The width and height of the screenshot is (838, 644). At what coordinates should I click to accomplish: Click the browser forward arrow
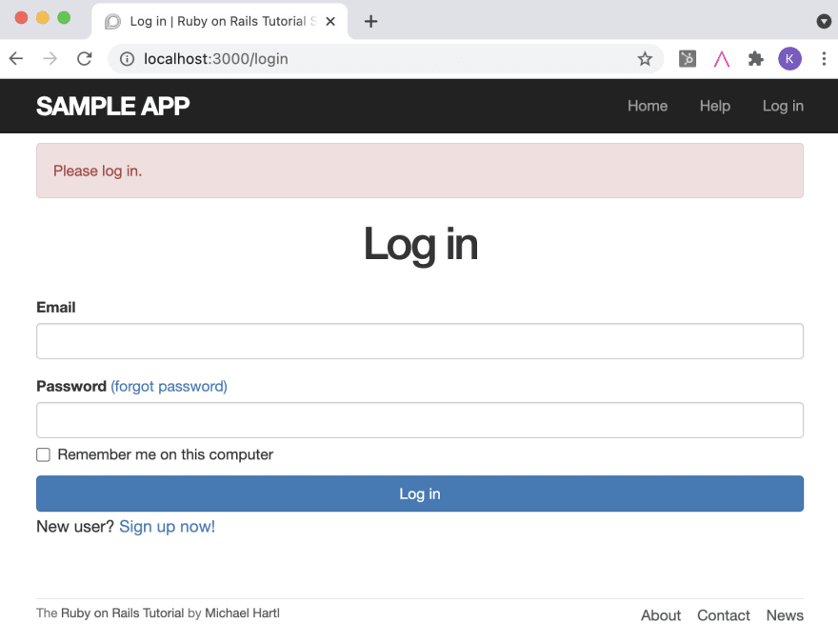click(x=50, y=58)
